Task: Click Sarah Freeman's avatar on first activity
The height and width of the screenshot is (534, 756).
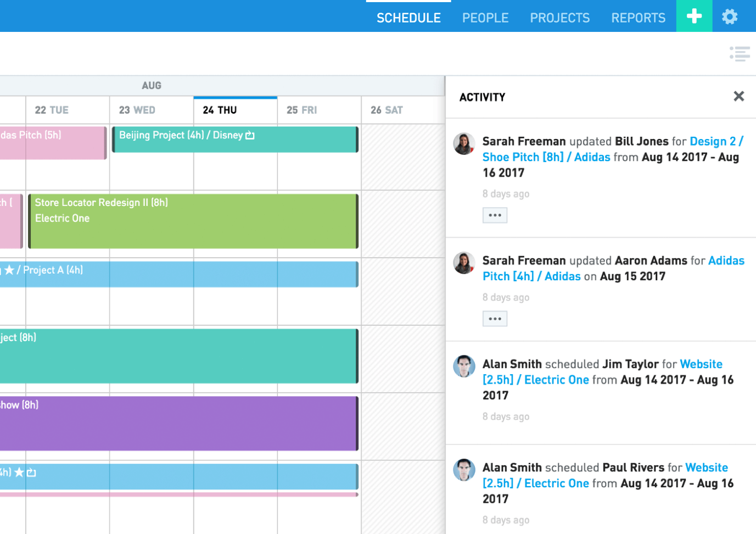Action: 464,144
